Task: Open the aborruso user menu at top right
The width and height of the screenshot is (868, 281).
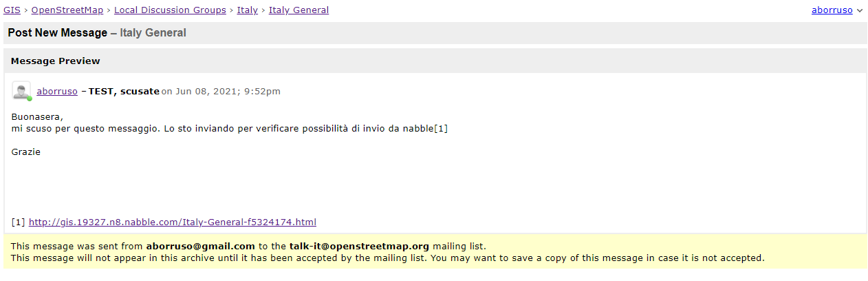Action: (x=832, y=10)
